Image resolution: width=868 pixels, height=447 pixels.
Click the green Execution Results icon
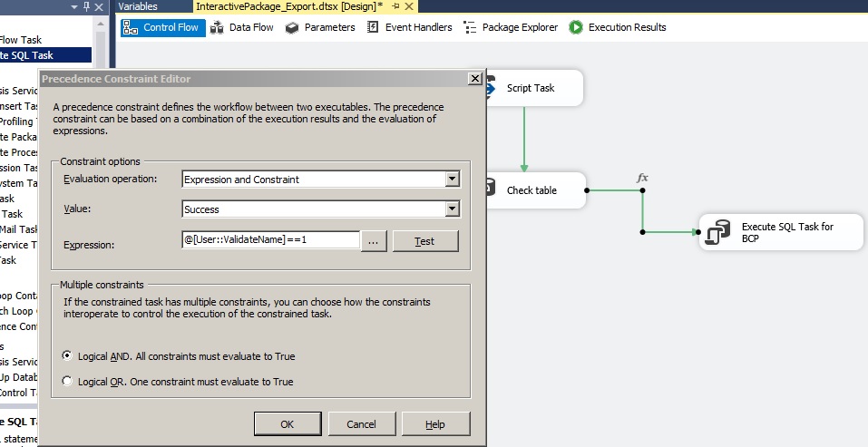[576, 28]
